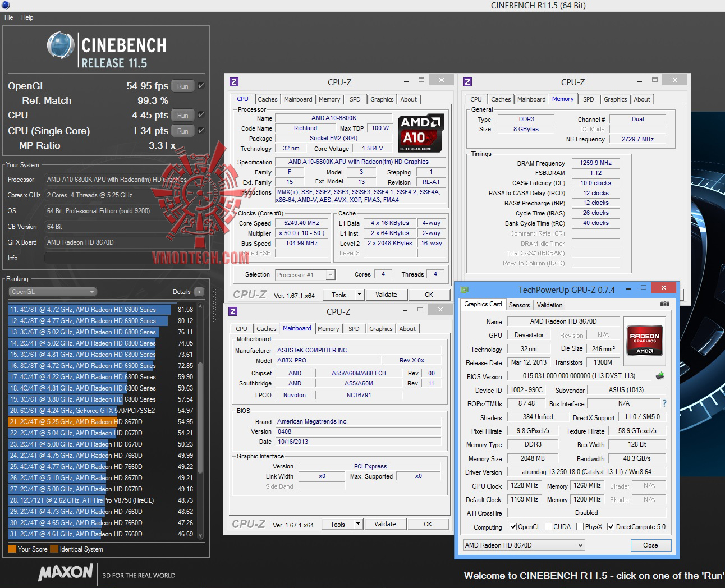Toggle the DirectCompute 5.0 checkbox
Screen dimensions: 725x588
point(611,527)
